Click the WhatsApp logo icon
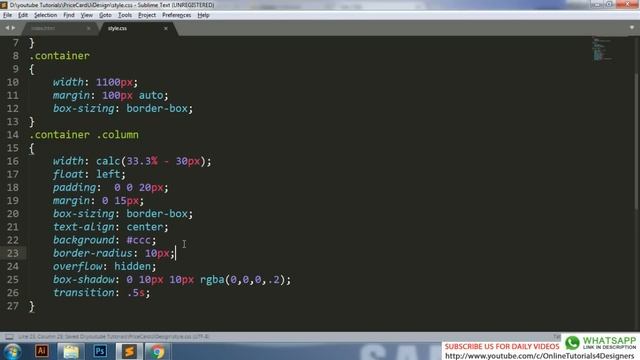Viewport: 640px width, 360px height. (x=572, y=343)
